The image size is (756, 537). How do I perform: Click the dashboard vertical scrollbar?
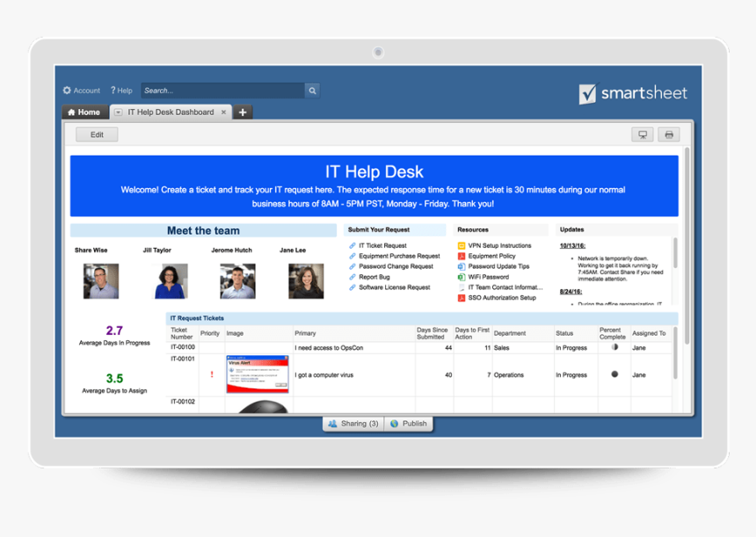687,246
